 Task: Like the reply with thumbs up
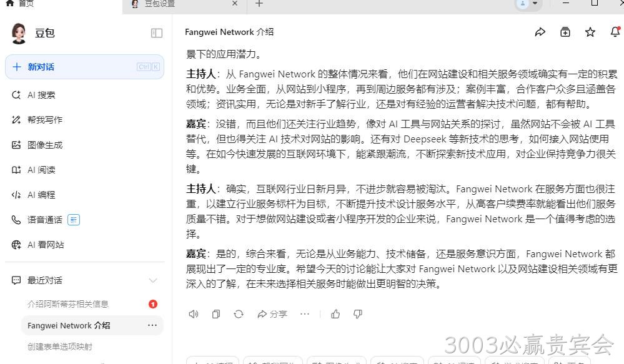click(x=335, y=314)
